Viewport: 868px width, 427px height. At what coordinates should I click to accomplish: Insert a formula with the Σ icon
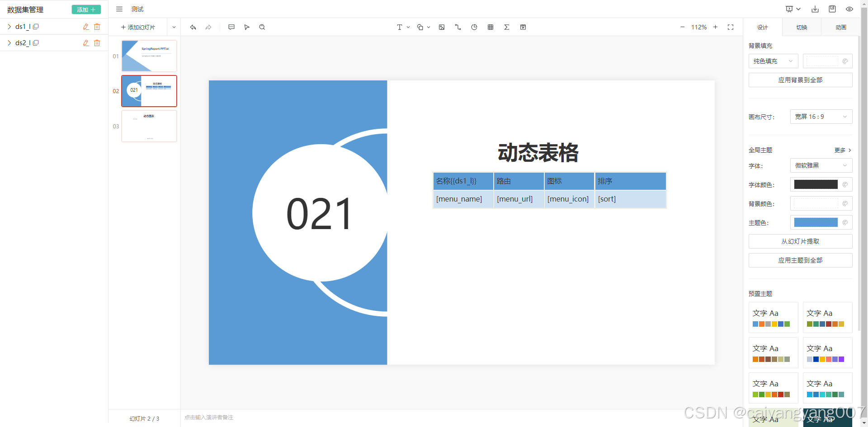506,27
